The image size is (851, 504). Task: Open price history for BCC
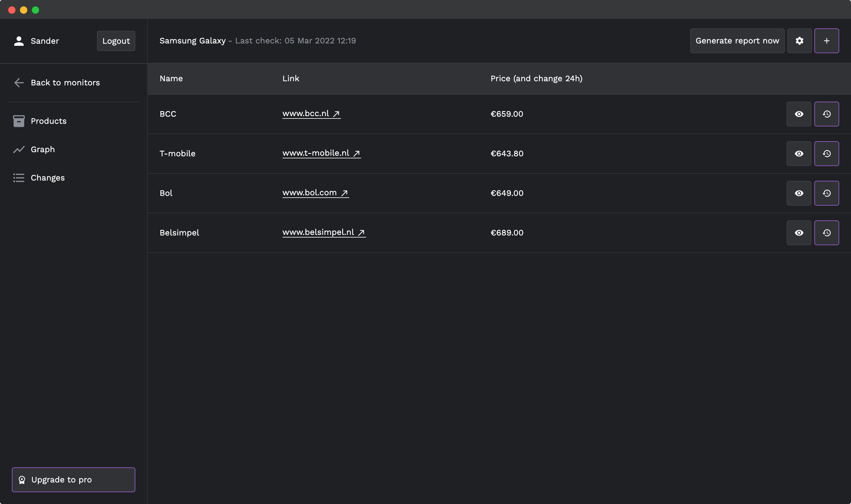tap(826, 114)
